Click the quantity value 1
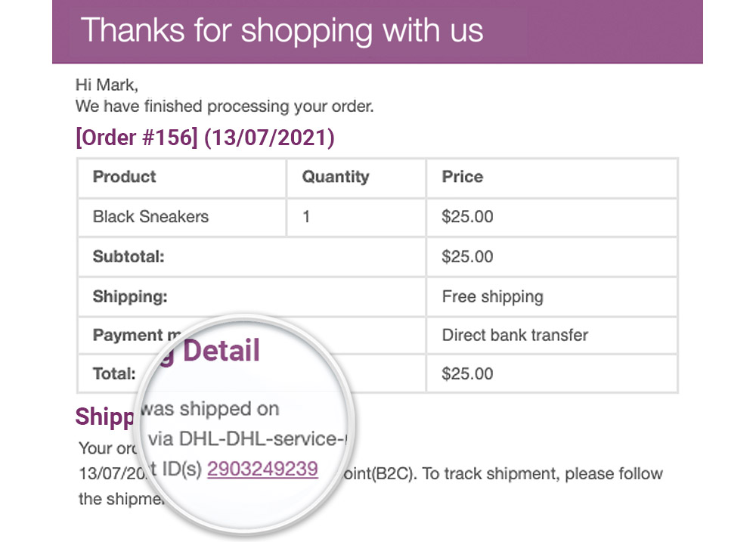 click(305, 217)
